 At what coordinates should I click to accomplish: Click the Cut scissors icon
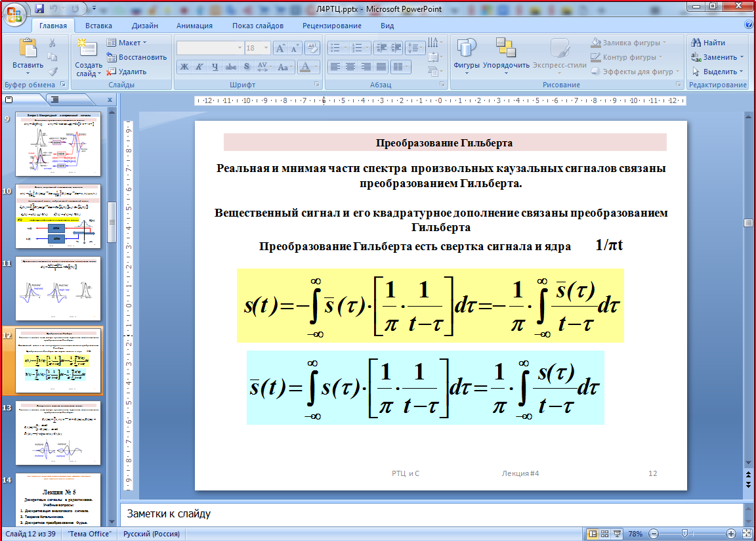pos(52,43)
